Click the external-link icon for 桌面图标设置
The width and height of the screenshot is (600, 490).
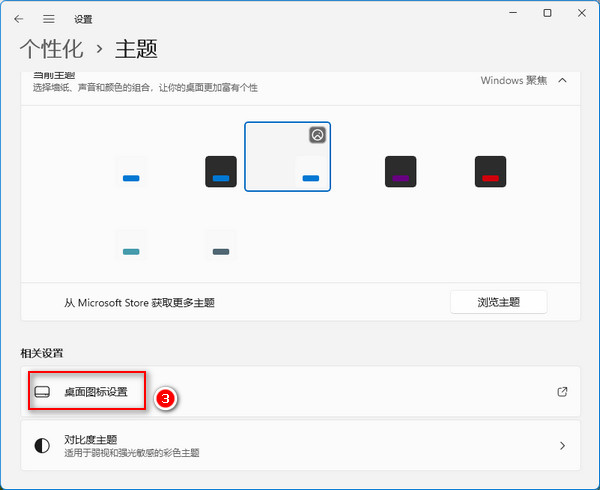pos(562,392)
